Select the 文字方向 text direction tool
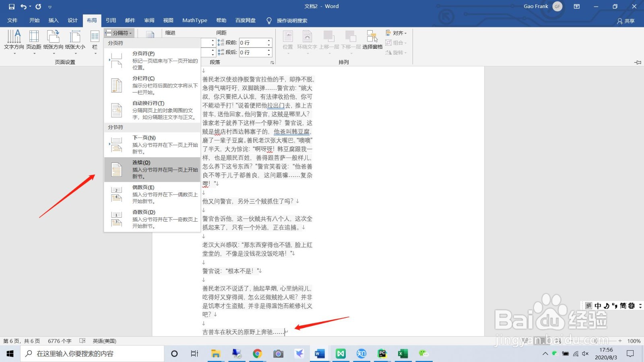This screenshot has width=644, height=362. 14,40
